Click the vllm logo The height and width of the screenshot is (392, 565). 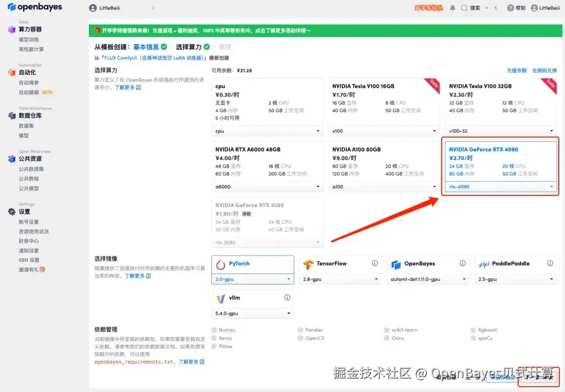221,299
